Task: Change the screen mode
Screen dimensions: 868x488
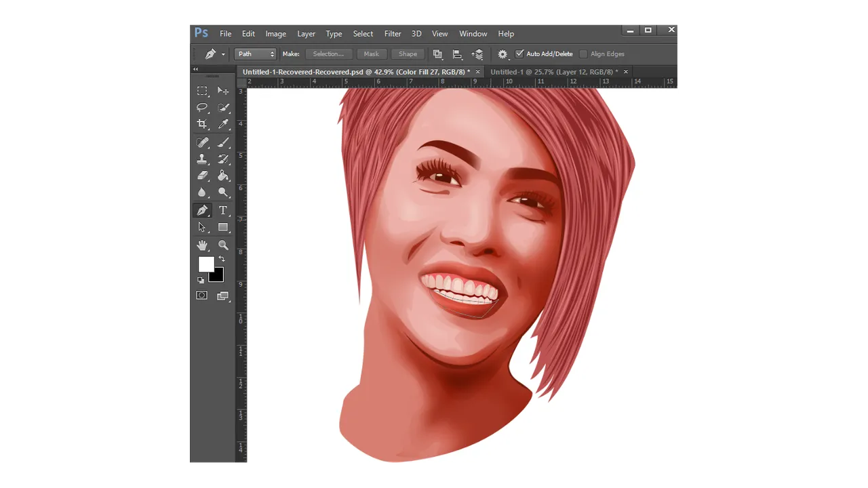Action: (223, 296)
